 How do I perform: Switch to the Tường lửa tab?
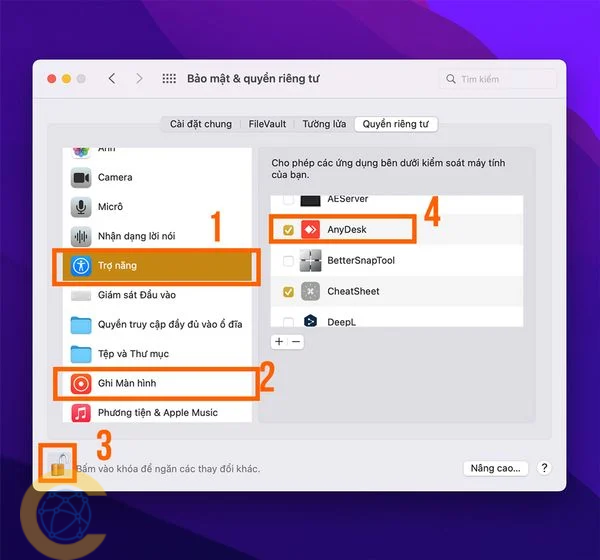pyautogui.click(x=324, y=124)
